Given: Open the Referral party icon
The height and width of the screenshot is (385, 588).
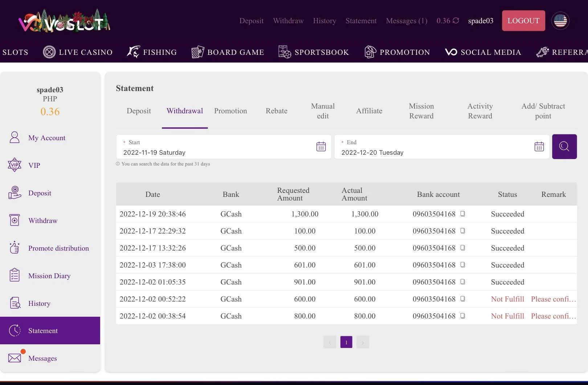Looking at the screenshot, I should (x=543, y=52).
